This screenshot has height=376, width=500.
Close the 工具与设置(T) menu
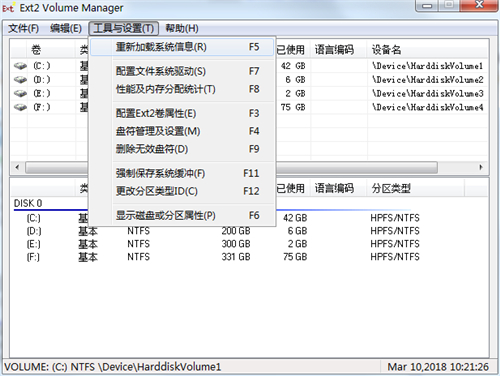point(123,29)
